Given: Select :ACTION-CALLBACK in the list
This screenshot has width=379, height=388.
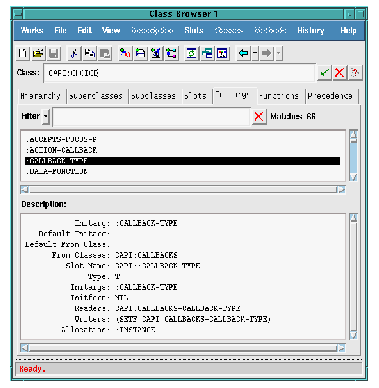Looking at the screenshot, I should pyautogui.click(x=182, y=150).
